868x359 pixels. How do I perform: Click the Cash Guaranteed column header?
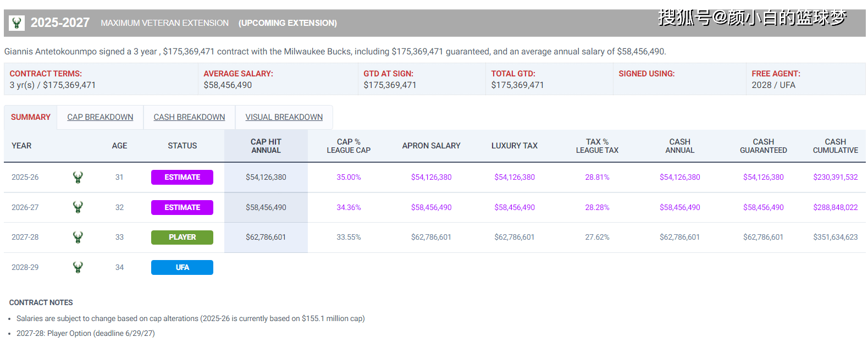pyautogui.click(x=764, y=146)
